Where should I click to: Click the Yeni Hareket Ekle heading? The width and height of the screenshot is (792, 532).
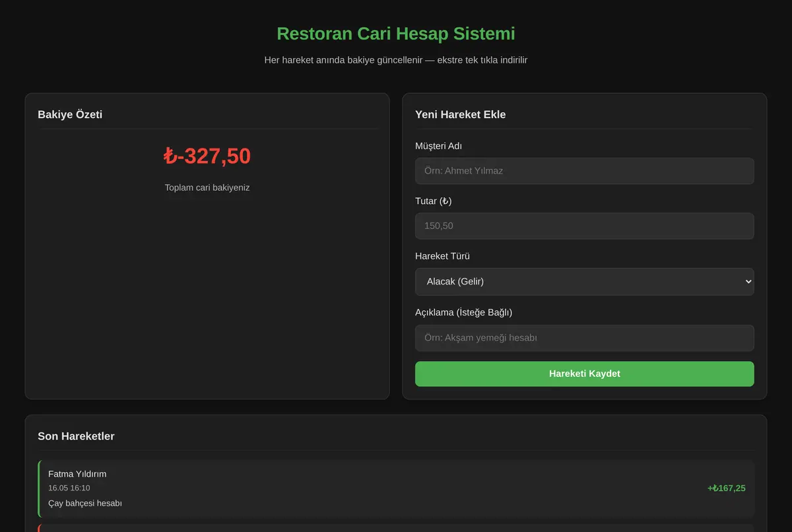click(x=461, y=114)
